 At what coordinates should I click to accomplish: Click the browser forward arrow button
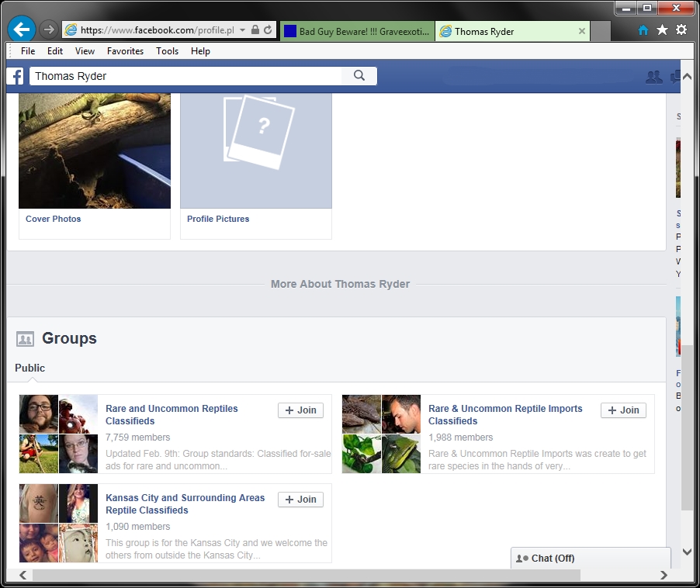pos(48,30)
